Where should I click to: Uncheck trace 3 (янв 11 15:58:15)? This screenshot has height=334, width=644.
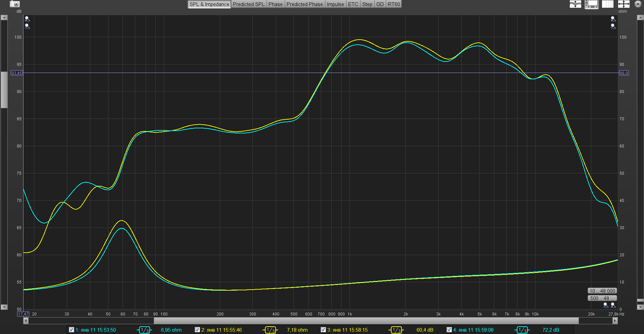[x=323, y=330]
